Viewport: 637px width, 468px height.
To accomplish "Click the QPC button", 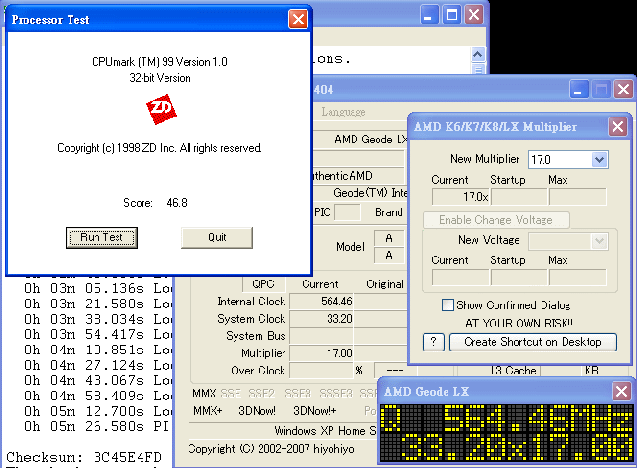I will pos(264,284).
